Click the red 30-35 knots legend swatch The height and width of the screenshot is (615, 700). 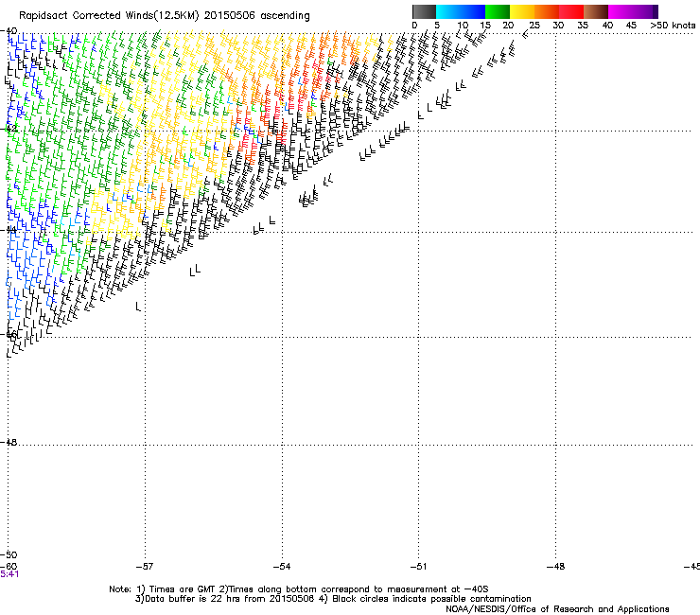[x=571, y=11]
